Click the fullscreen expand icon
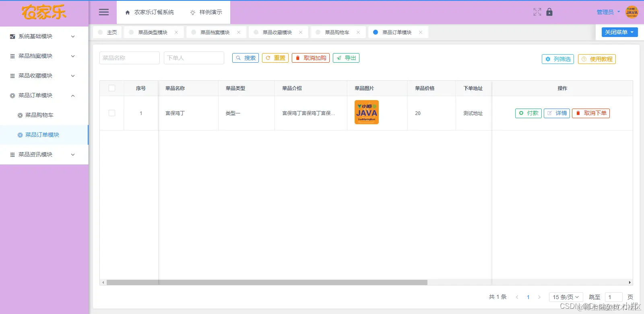 [537, 12]
